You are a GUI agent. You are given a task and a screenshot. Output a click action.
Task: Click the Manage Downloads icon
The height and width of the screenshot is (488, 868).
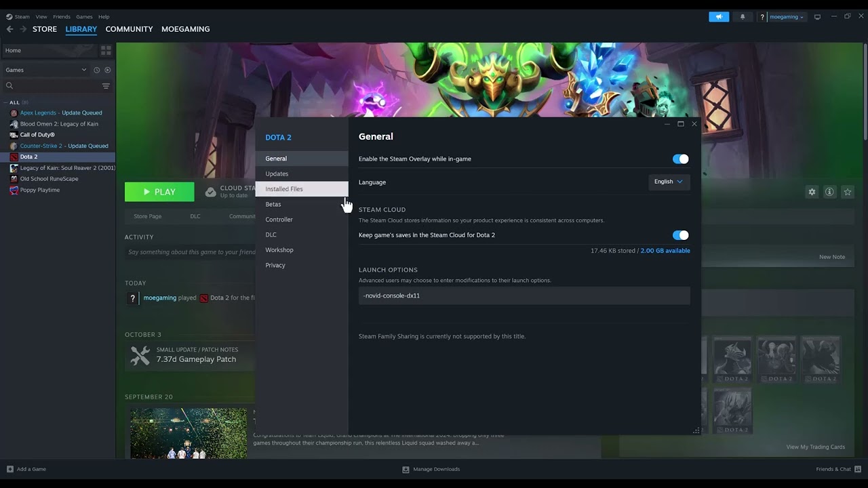(406, 469)
